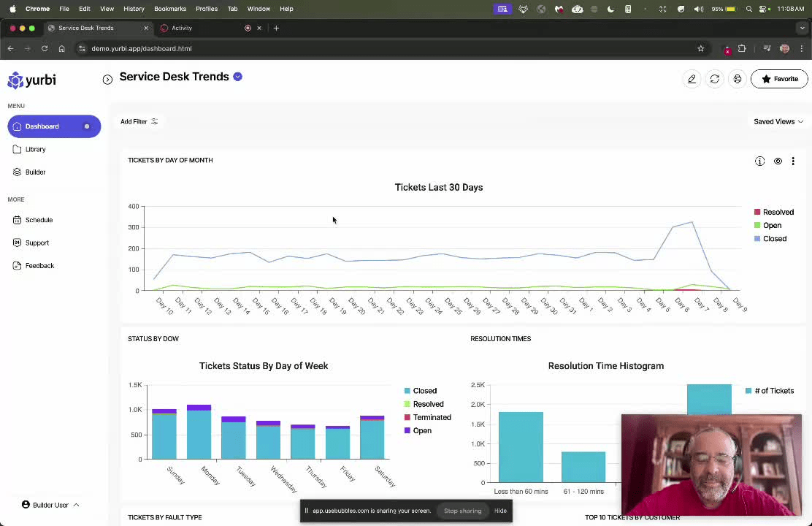Image resolution: width=812 pixels, height=526 pixels.
Task: Toggle Open series in Day of Week legend
Action: pos(418,430)
